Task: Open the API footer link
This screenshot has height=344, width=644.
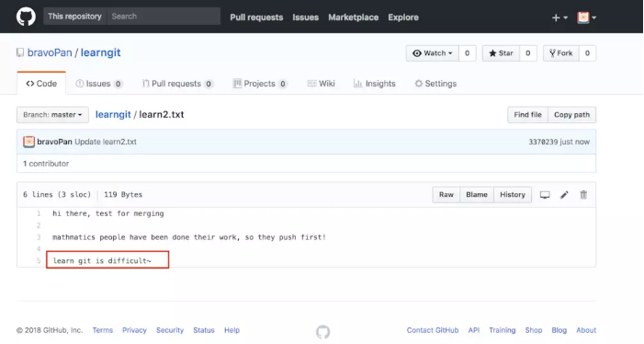Action: point(474,330)
